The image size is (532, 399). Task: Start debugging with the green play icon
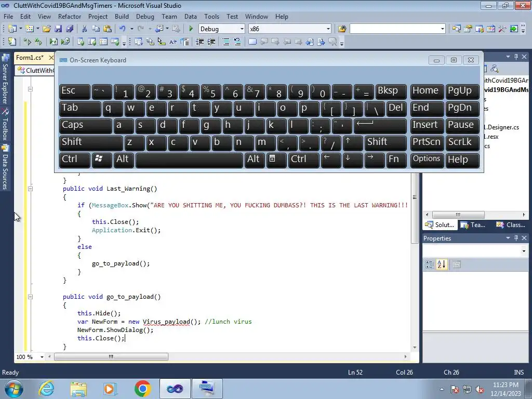191,29
